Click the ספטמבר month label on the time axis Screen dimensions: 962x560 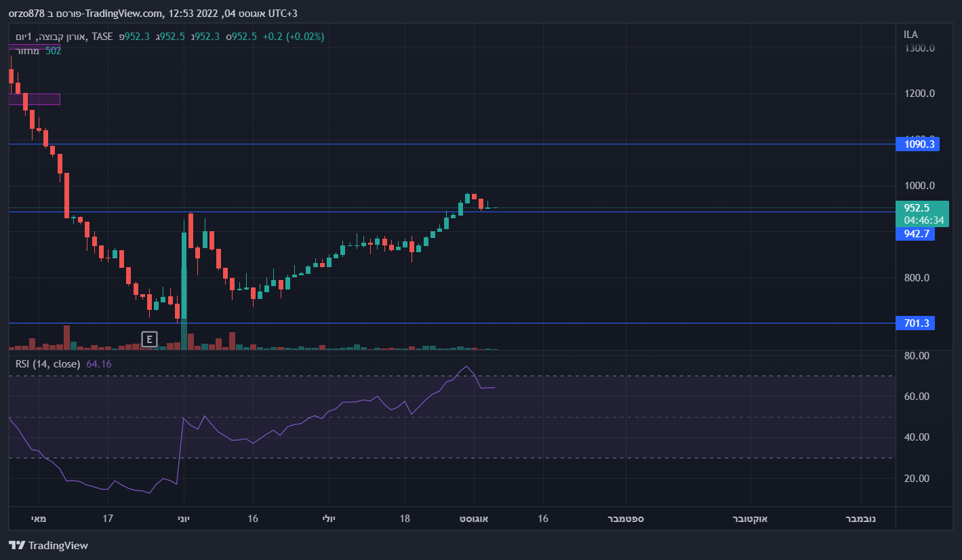(x=626, y=519)
